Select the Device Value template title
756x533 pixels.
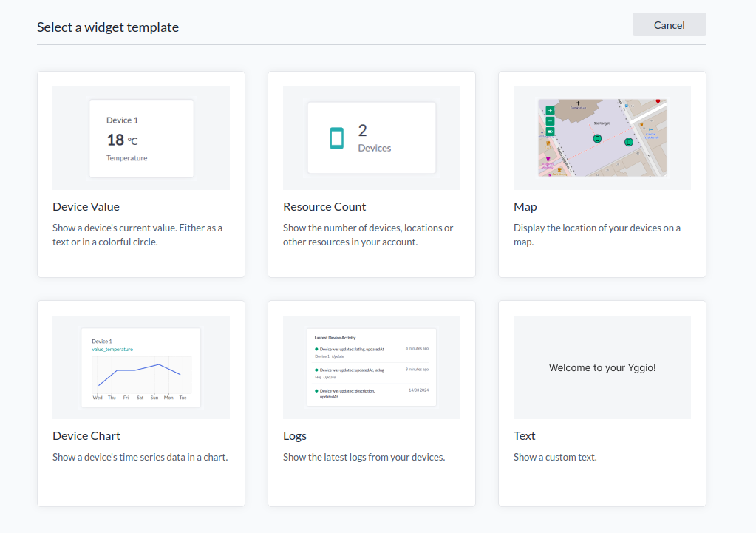coord(86,206)
